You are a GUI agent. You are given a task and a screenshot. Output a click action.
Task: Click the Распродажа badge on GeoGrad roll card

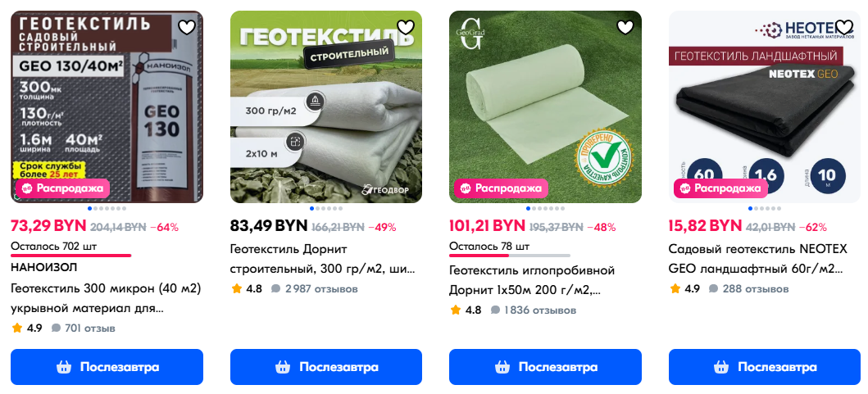(501, 188)
